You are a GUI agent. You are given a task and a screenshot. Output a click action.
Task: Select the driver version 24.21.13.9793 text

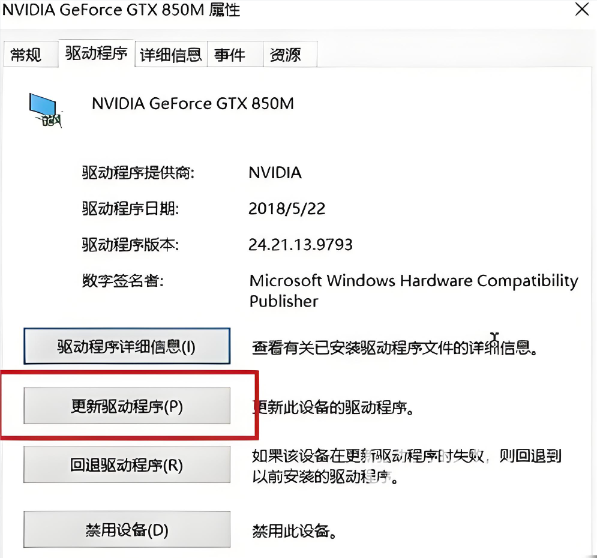[300, 244]
